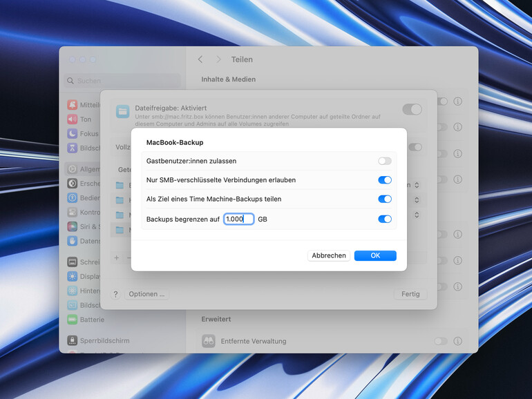
Task: Open Fokus via its moon icon
Action: 72,133
